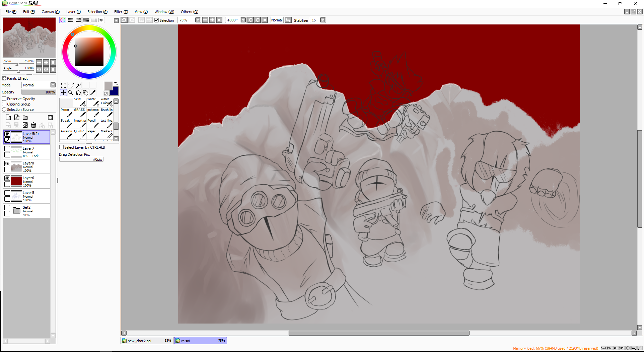Select the Selection Source radio button
Viewport: 644px width, 352px height.
coord(4,110)
